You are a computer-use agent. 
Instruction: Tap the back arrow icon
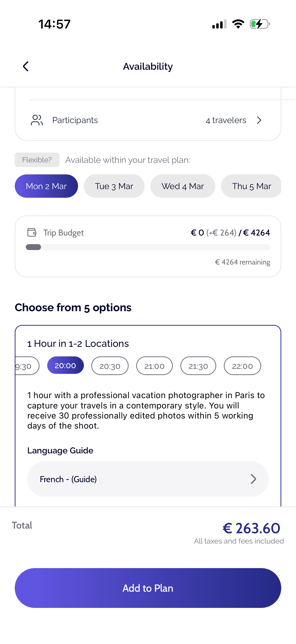tap(26, 66)
